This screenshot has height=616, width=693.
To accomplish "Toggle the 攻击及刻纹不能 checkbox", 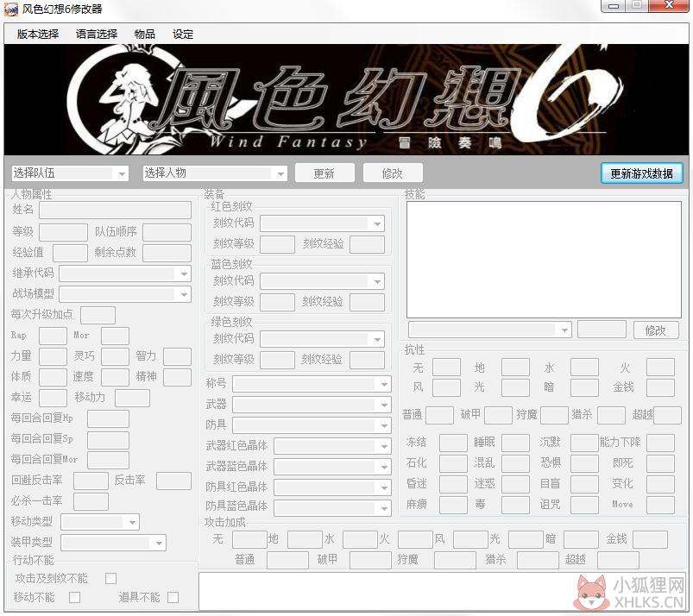I will click(111, 578).
